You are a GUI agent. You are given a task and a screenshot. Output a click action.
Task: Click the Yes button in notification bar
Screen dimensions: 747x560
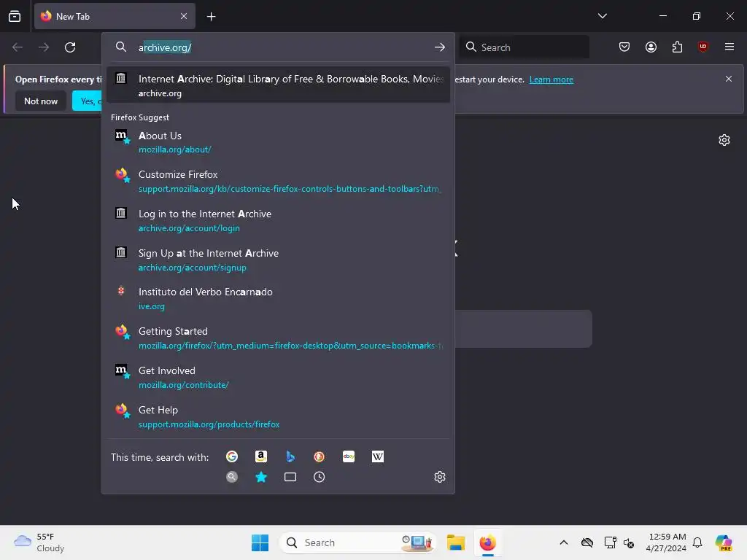click(88, 101)
